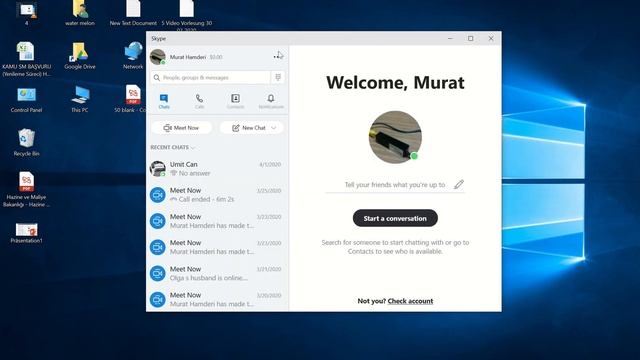The height and width of the screenshot is (360, 640).
Task: Switch to the Contacts tab
Action: tap(236, 101)
